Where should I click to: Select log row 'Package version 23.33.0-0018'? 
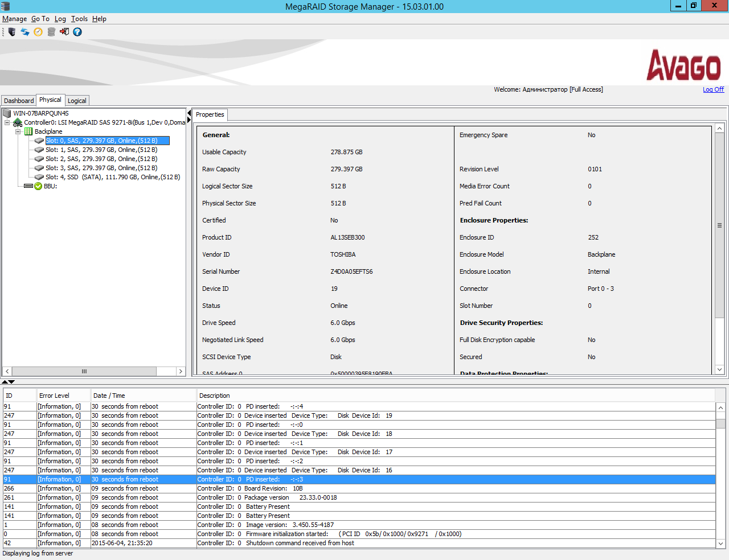359,497
